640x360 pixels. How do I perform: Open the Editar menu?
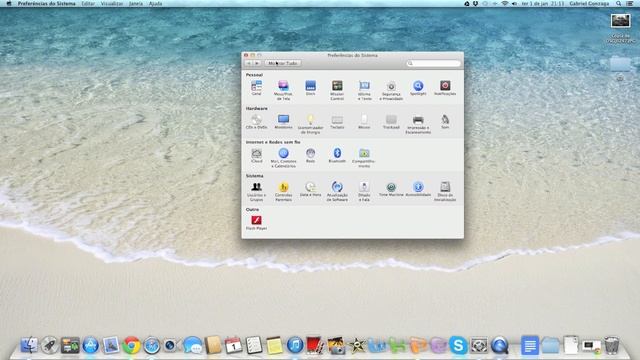(88, 3)
